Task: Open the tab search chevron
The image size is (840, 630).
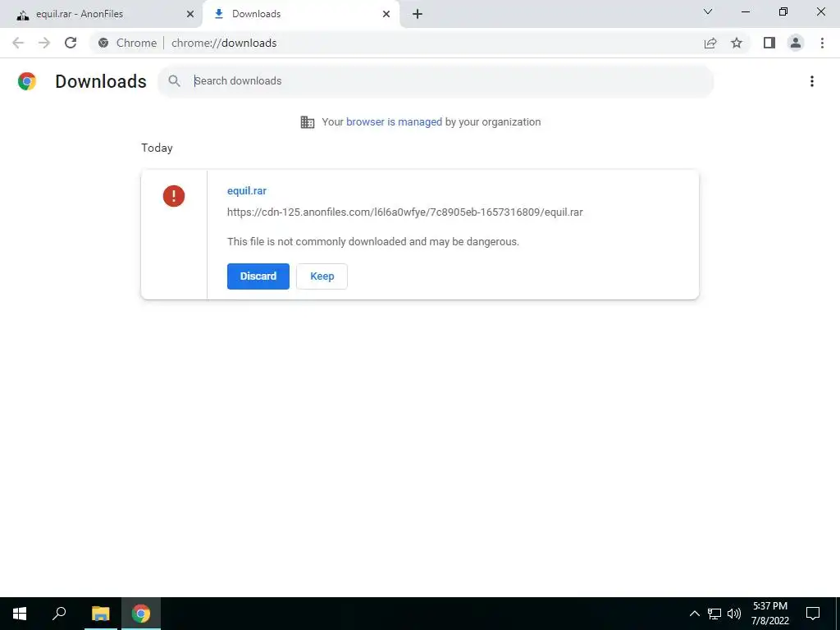Action: [x=708, y=11]
